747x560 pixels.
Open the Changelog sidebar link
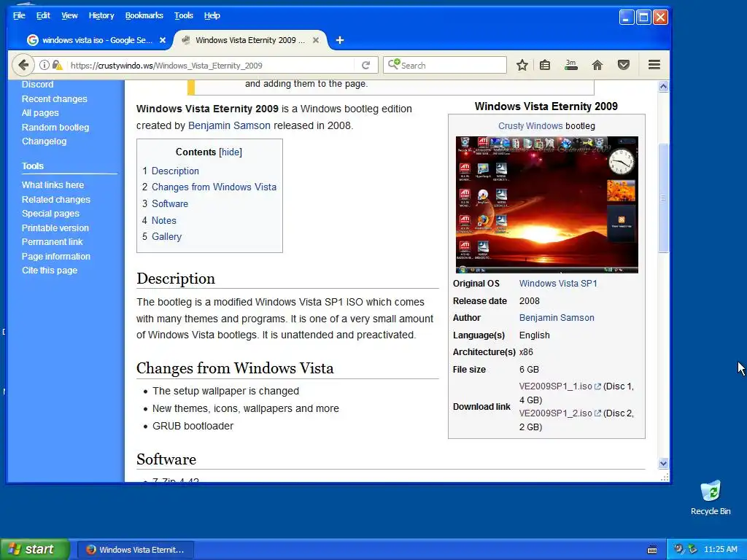[x=44, y=141]
